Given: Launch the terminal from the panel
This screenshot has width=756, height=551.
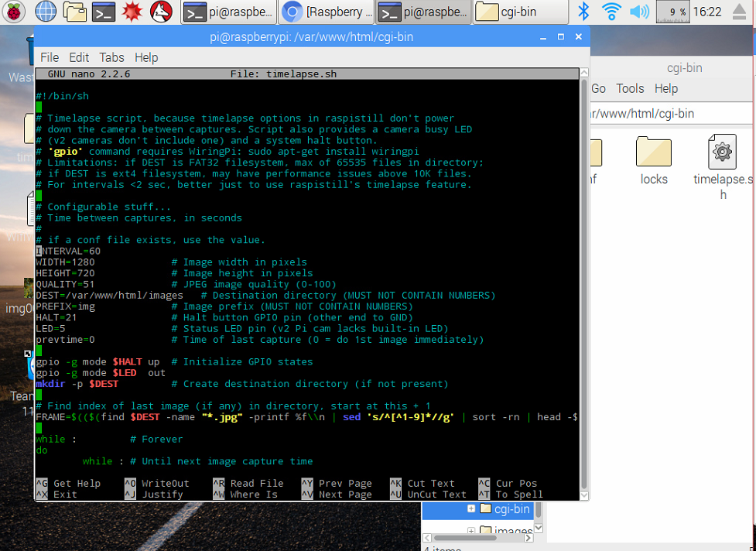Looking at the screenshot, I should tap(104, 12).
